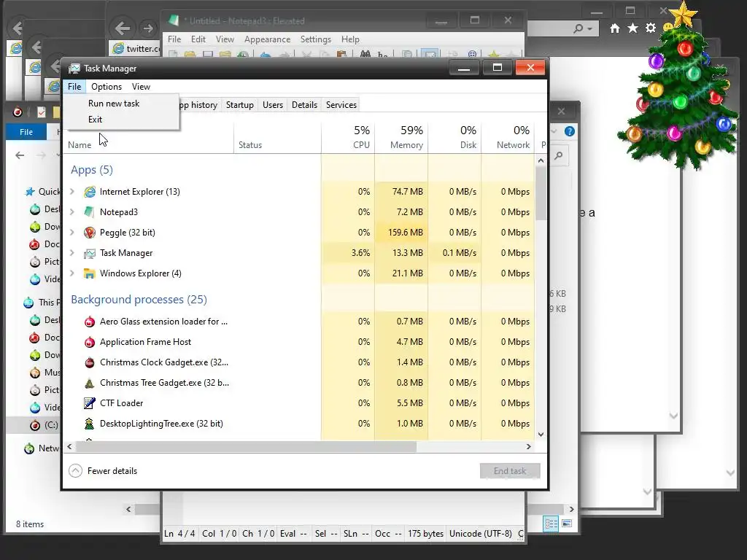Click vertical scrollbar down arrow in Task Manager
This screenshot has width=747, height=560.
coord(541,435)
